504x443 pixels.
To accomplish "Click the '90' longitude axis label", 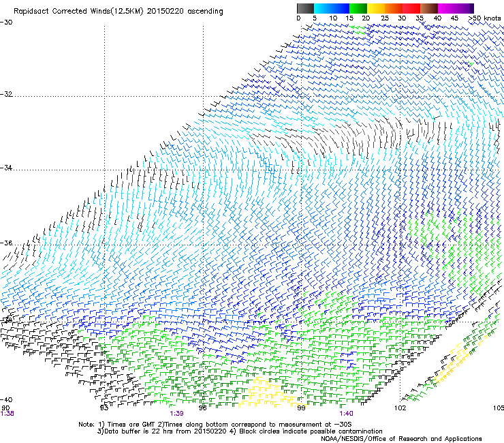I will 5,408.
